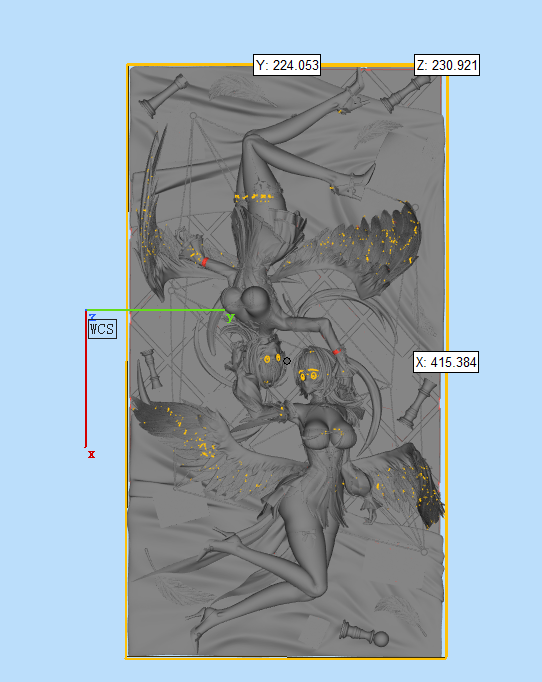Screen dimensions: 542x682
Task: Click the high-heeled shoe at relief top
Action: (356, 92)
